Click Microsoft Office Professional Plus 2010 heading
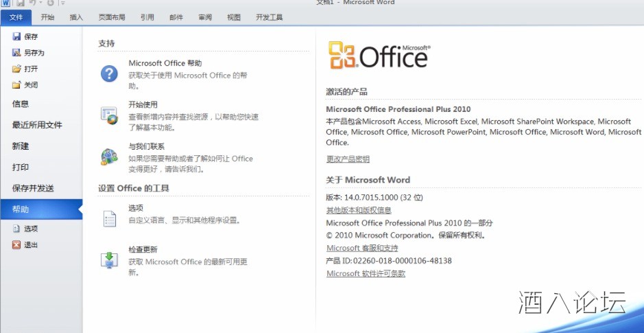Image resolution: width=644 pixels, height=333 pixels. [398, 109]
